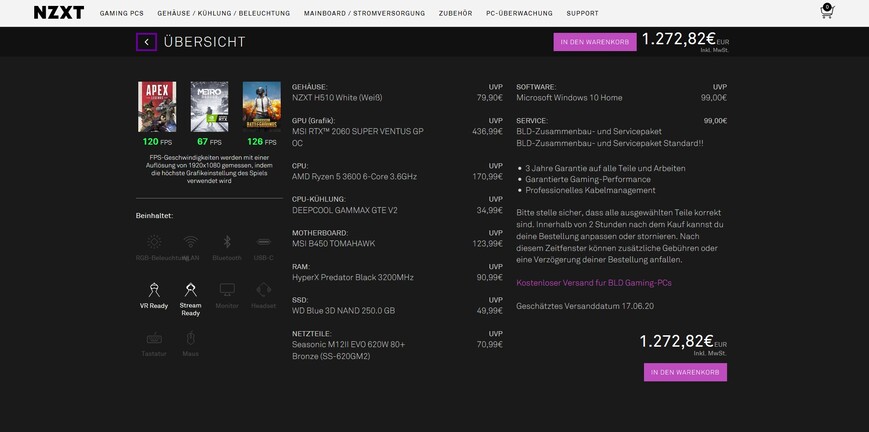Click BLD-Zusammenbau- und Servicepaket Standard text
Viewport: 869px width, 432px height.
610,143
